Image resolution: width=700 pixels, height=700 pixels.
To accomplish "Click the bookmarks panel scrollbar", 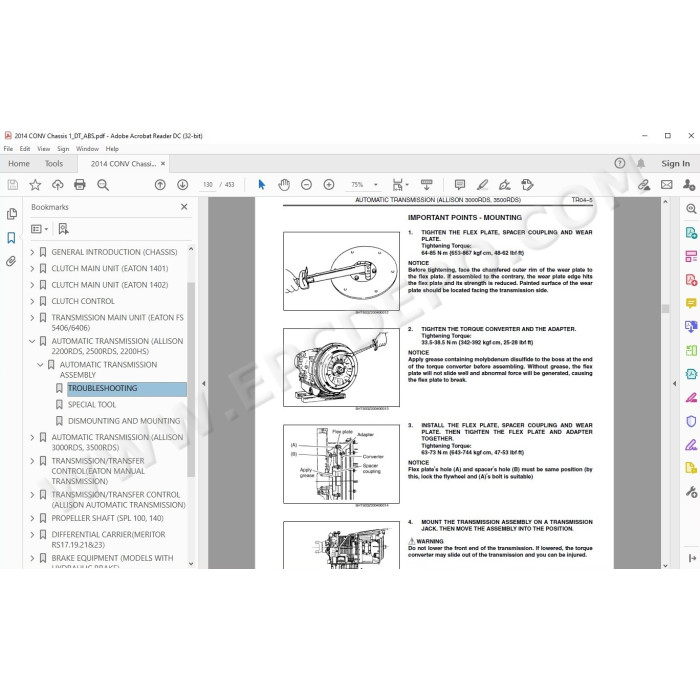I will (191, 379).
